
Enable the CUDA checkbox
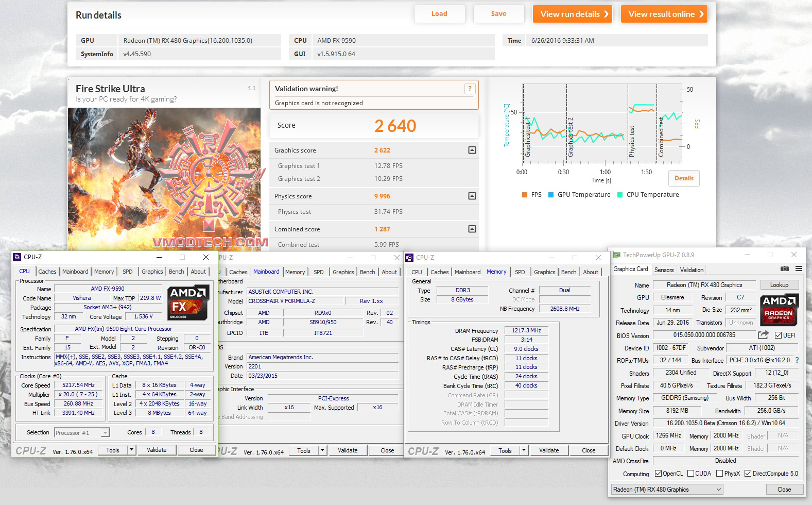pyautogui.click(x=690, y=474)
